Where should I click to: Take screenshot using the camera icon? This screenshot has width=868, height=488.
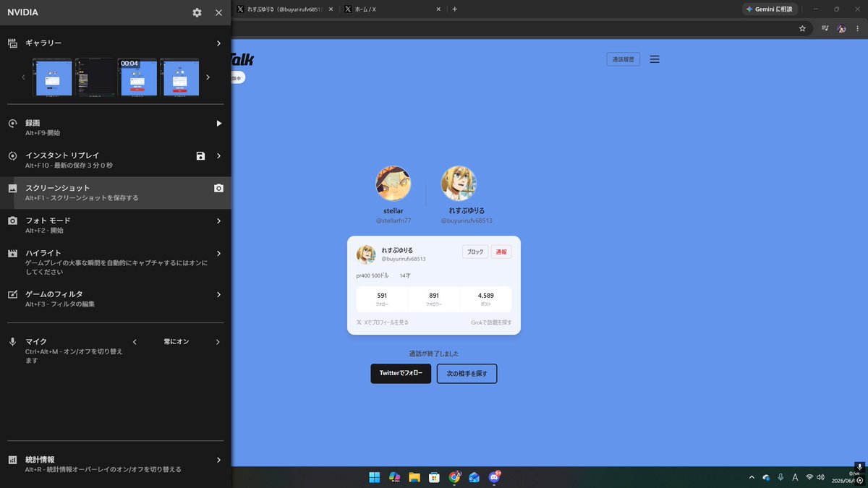[x=218, y=188]
